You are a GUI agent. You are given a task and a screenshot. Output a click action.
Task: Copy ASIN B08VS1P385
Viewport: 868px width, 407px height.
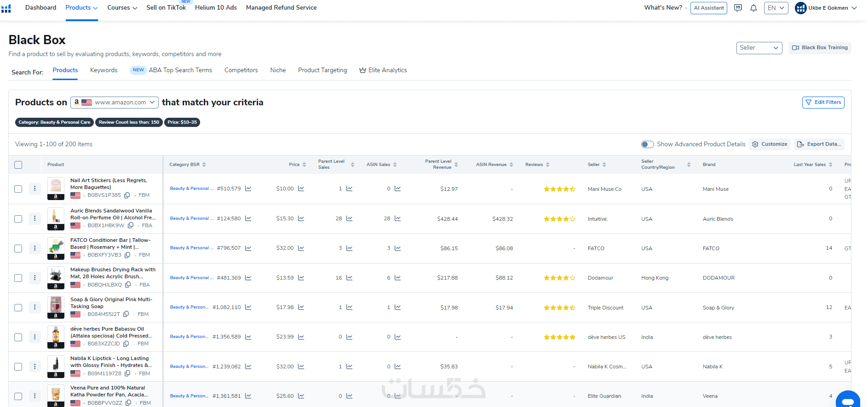click(x=127, y=195)
